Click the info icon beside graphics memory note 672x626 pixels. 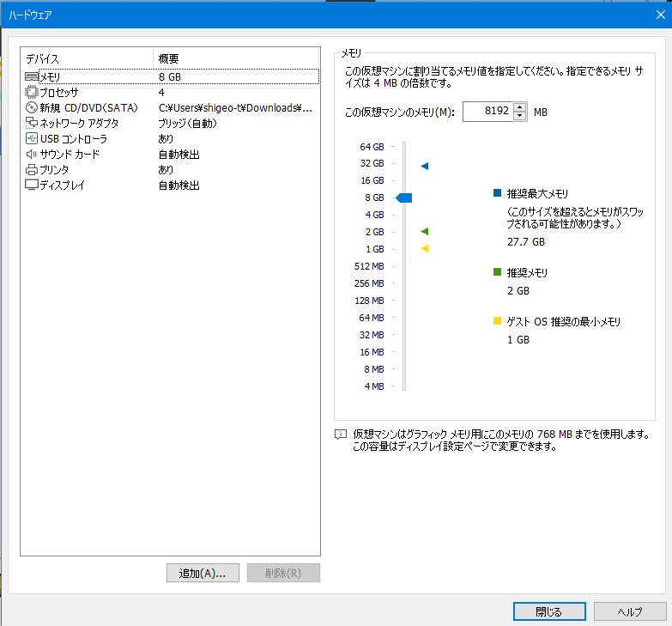(340, 435)
